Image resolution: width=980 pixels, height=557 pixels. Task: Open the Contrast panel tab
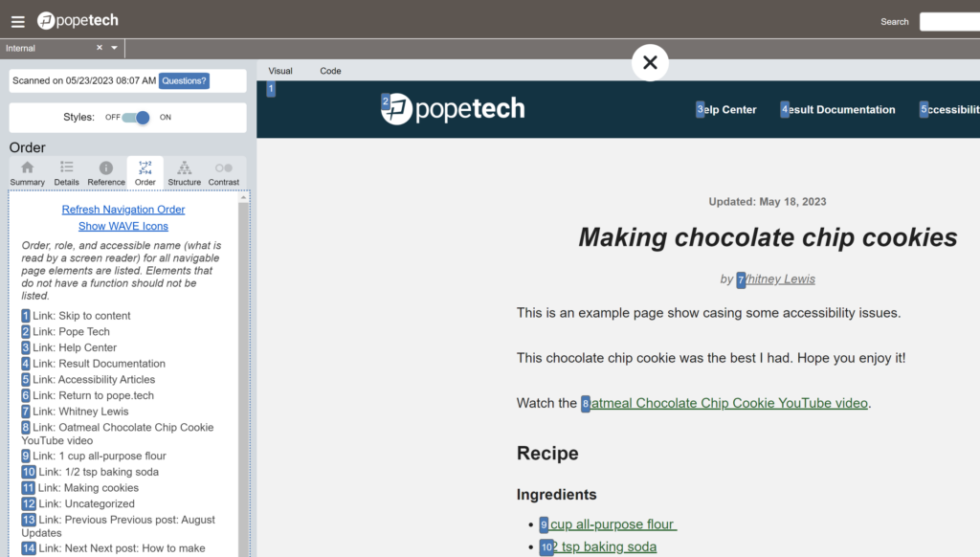tap(224, 173)
